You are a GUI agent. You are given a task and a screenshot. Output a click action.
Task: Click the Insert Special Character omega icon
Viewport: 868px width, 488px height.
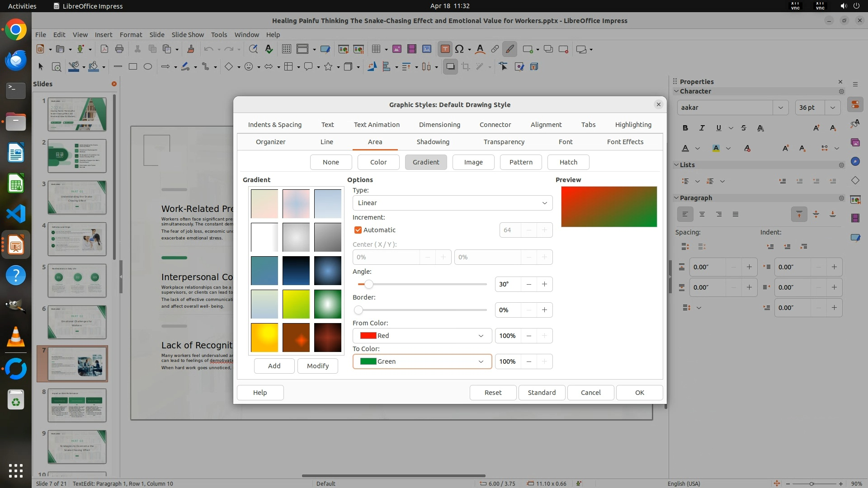[x=459, y=49]
